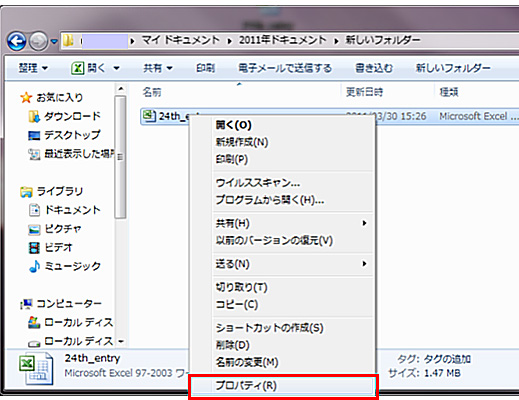Click the blue Back navigation arrow
This screenshot has height=400, width=519.
(17, 41)
